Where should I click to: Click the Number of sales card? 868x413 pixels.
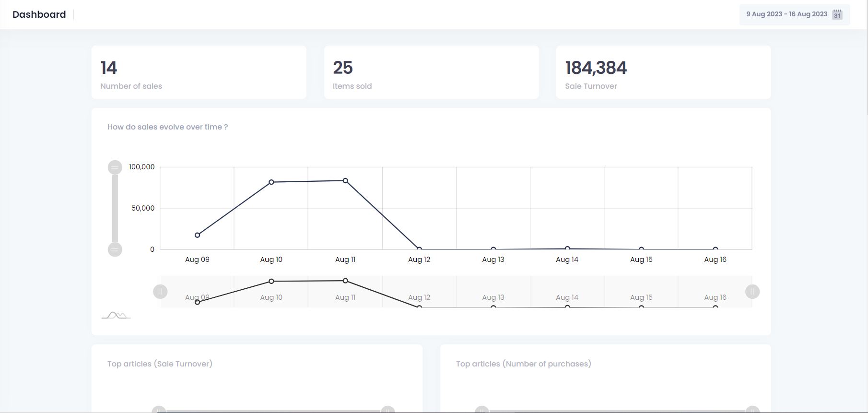coord(199,72)
